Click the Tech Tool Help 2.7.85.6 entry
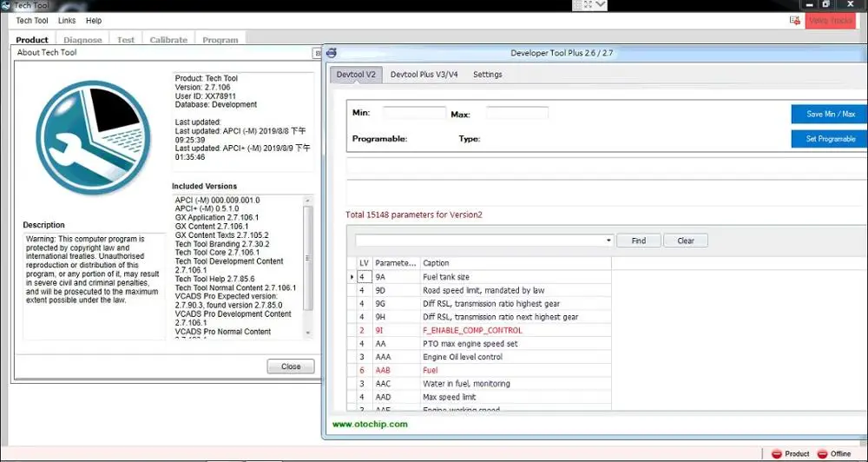Viewport: 868px width, 462px height. pos(215,279)
